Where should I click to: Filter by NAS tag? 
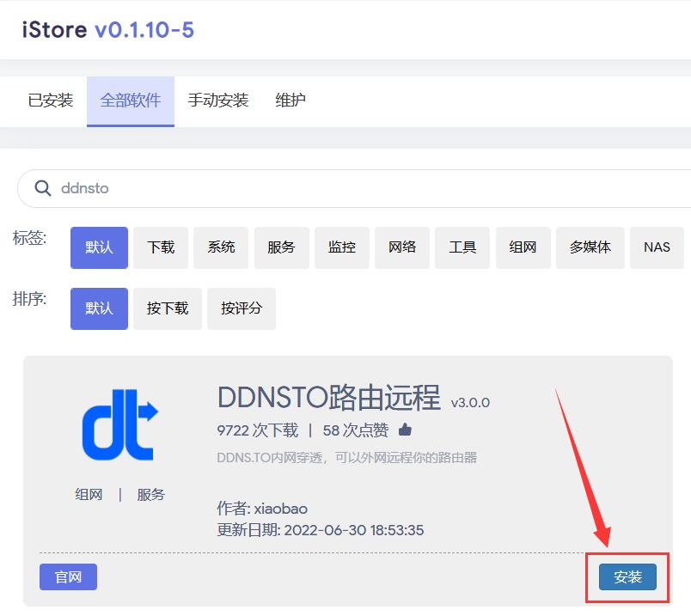pyautogui.click(x=657, y=247)
